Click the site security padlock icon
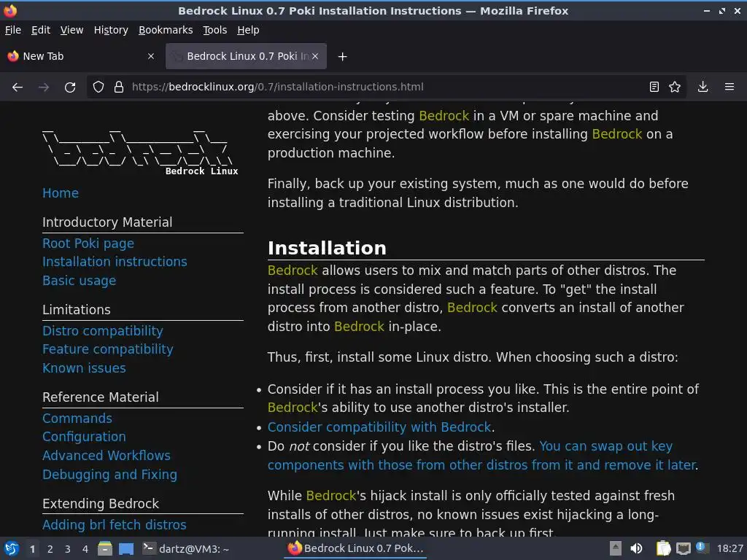747x560 pixels. [119, 87]
